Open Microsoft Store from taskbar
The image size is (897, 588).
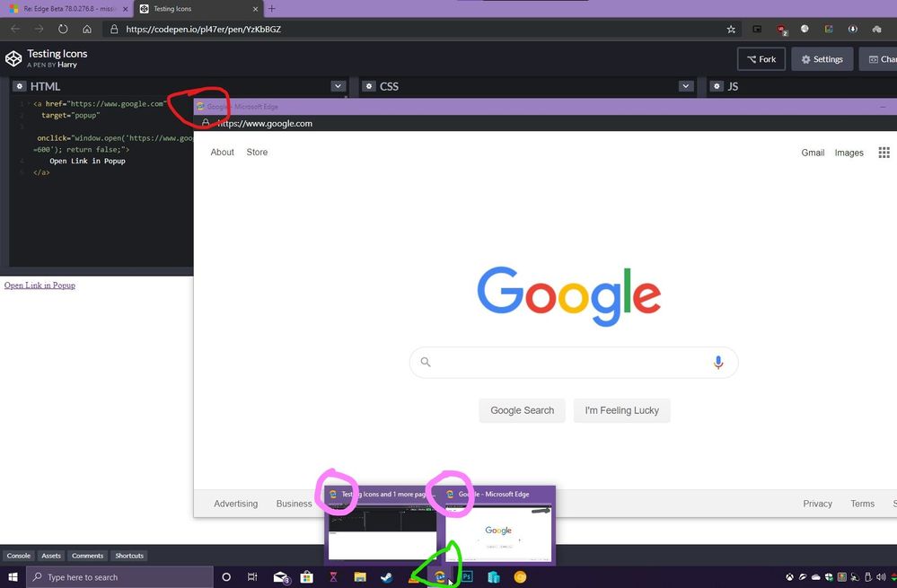pyautogui.click(x=306, y=577)
